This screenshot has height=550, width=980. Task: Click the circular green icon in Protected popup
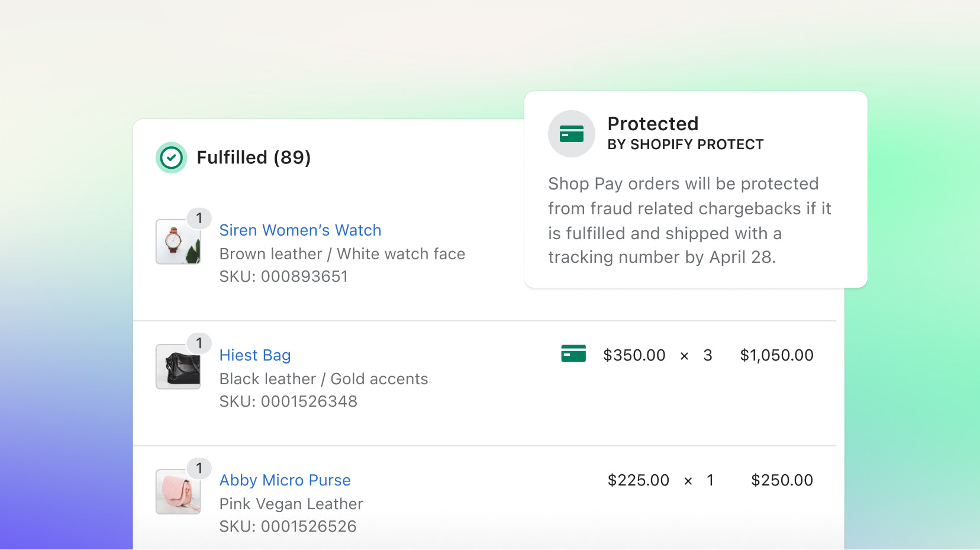(x=571, y=134)
